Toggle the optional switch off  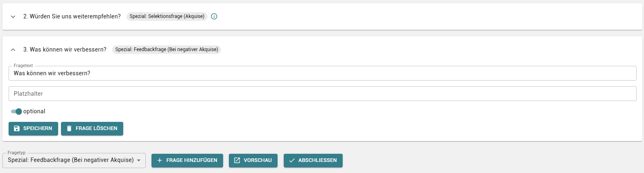[x=16, y=111]
